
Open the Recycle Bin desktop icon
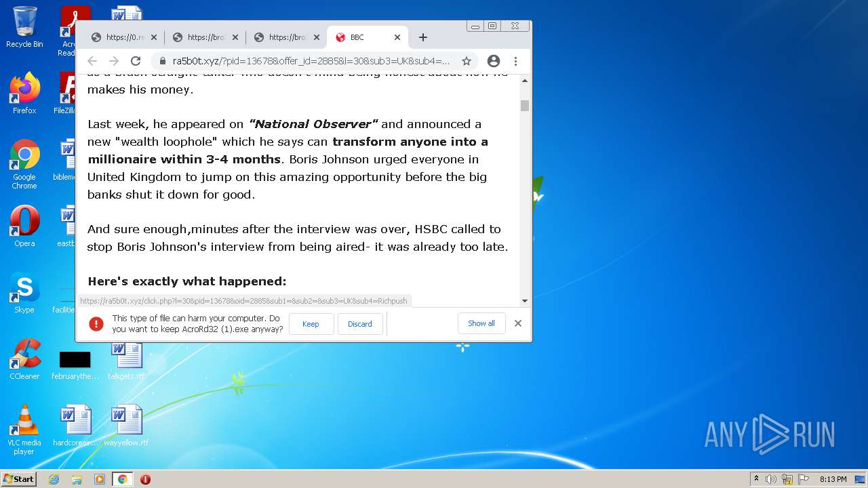tap(24, 27)
